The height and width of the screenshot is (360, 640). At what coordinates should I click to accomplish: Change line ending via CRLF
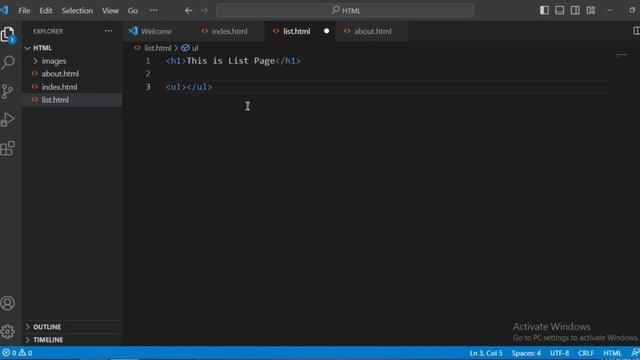[586, 353]
